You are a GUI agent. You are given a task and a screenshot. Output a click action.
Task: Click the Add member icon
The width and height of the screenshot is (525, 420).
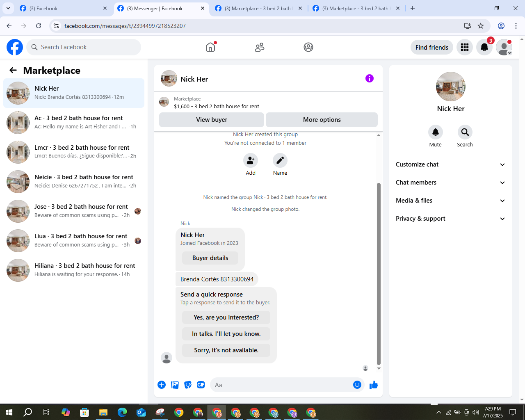point(251,160)
